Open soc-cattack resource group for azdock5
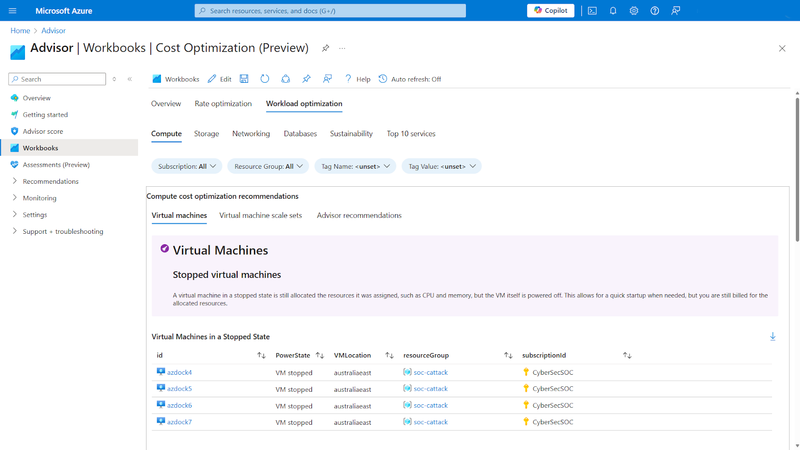The height and width of the screenshot is (450, 800). 431,389
